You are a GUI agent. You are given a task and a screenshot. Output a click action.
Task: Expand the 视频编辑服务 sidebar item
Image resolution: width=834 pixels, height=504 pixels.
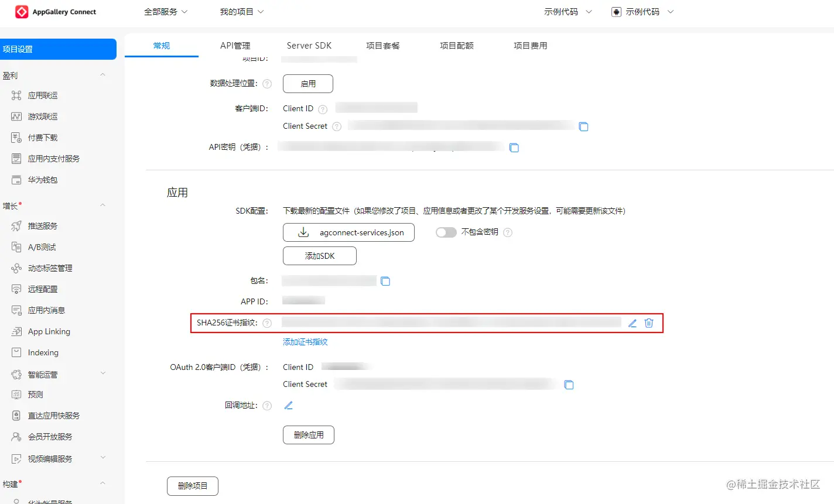102,458
